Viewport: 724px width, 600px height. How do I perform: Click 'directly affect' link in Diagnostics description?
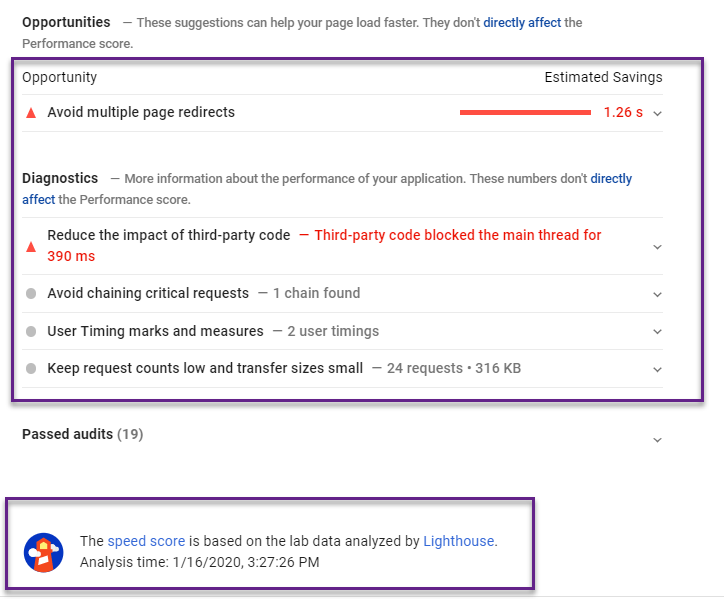click(611, 179)
